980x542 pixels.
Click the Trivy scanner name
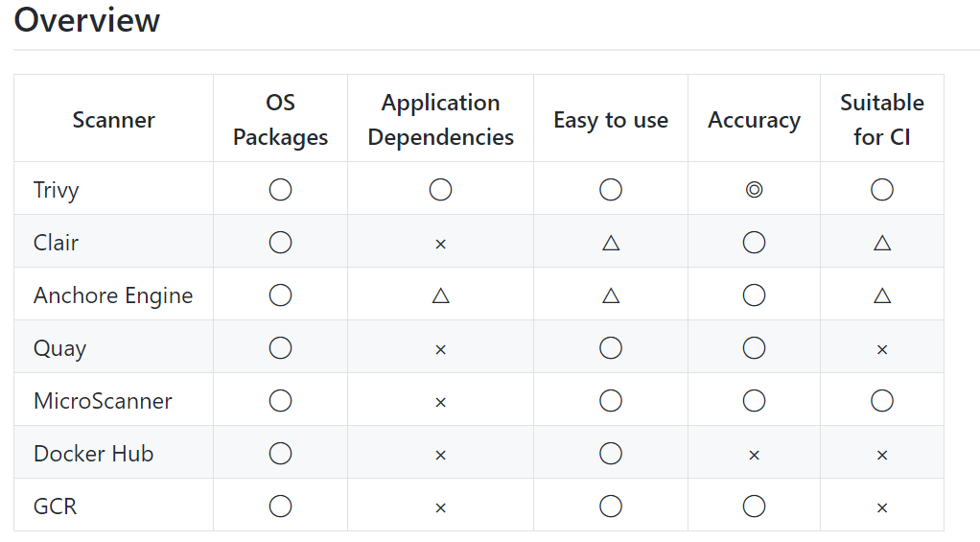[x=56, y=190]
